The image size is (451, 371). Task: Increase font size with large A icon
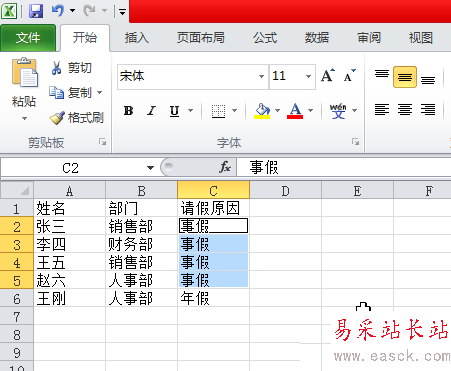[328, 76]
